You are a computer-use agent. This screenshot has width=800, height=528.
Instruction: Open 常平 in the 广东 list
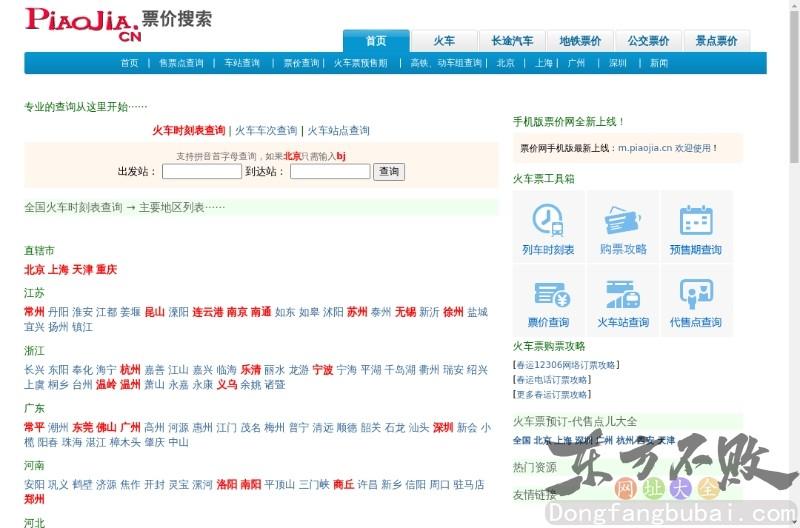(x=34, y=428)
